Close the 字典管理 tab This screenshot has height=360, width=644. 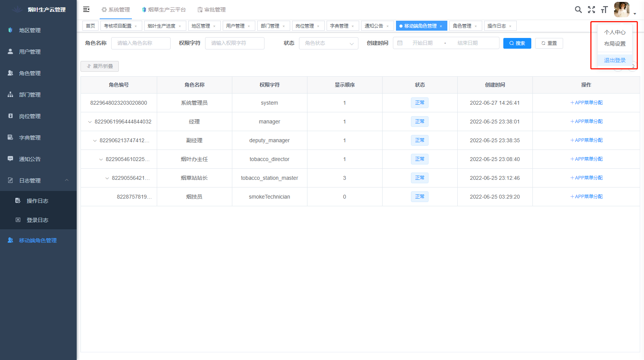353,26
